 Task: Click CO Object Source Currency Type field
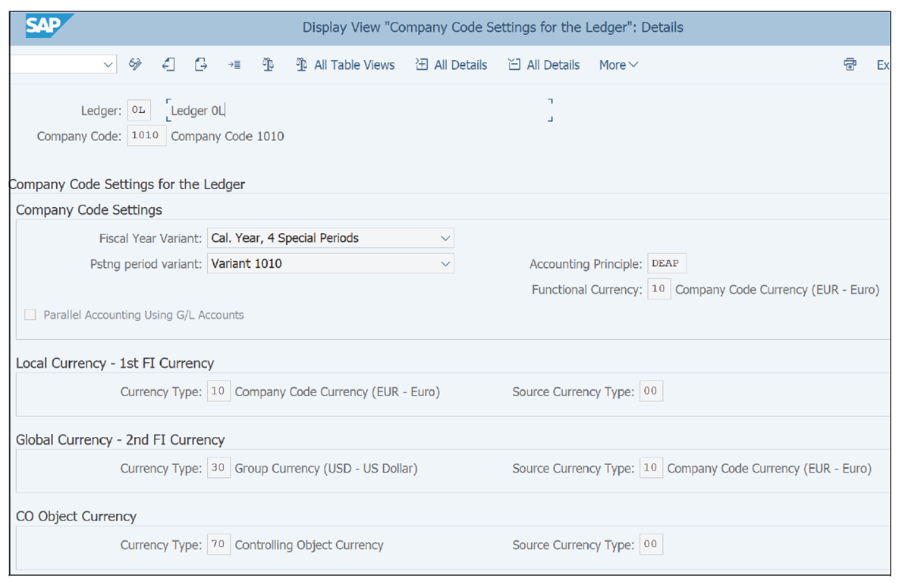pyautogui.click(x=651, y=544)
